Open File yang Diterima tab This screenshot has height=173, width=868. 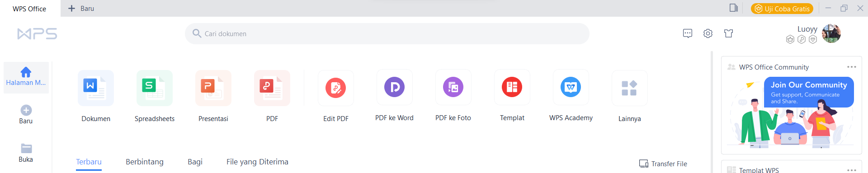pyautogui.click(x=257, y=162)
